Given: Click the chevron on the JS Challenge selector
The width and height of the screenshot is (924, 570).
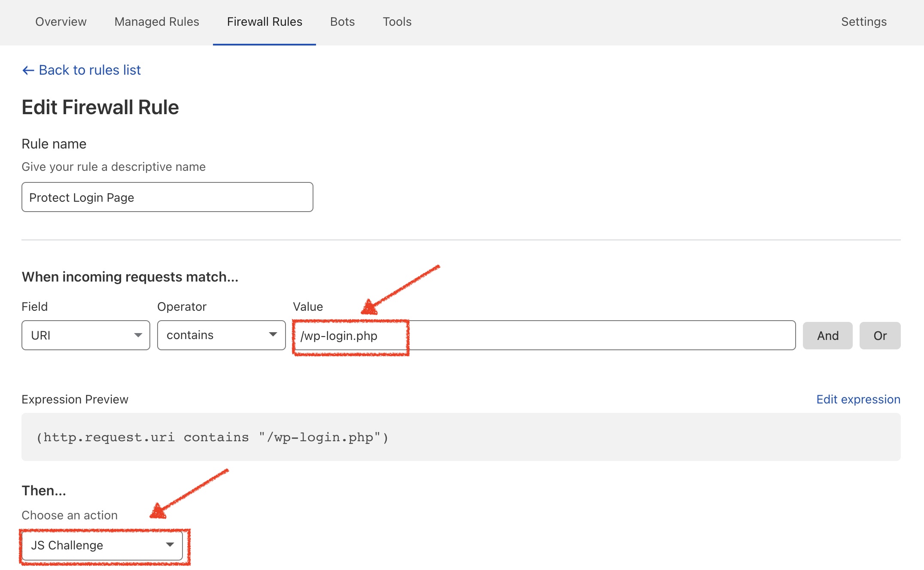Looking at the screenshot, I should (170, 546).
